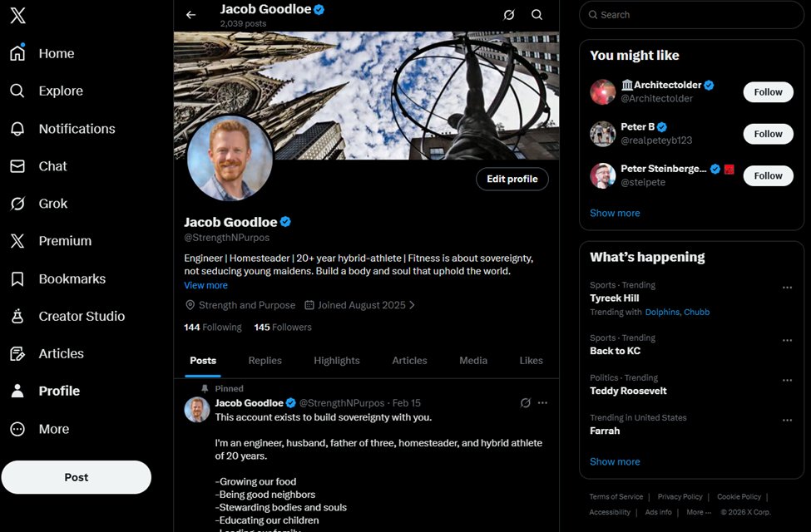Toggle follow for Peter Steinberger
The height and width of the screenshot is (532, 811).
(767, 175)
